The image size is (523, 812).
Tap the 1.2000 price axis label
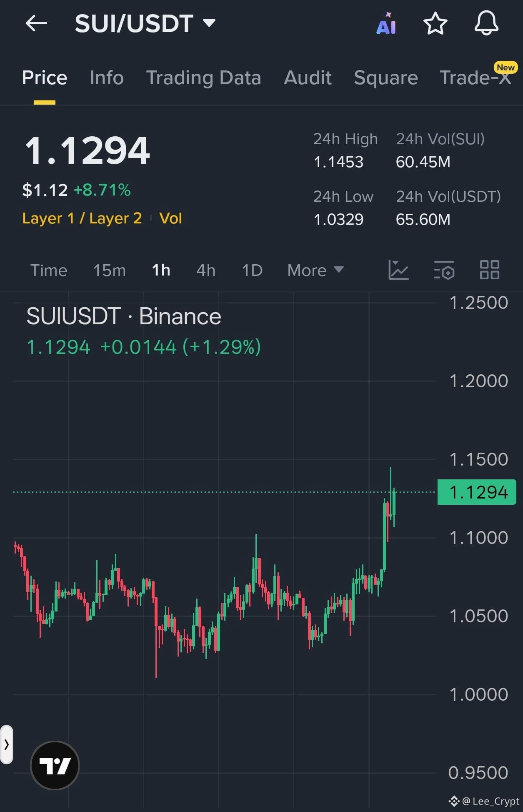pos(479,381)
